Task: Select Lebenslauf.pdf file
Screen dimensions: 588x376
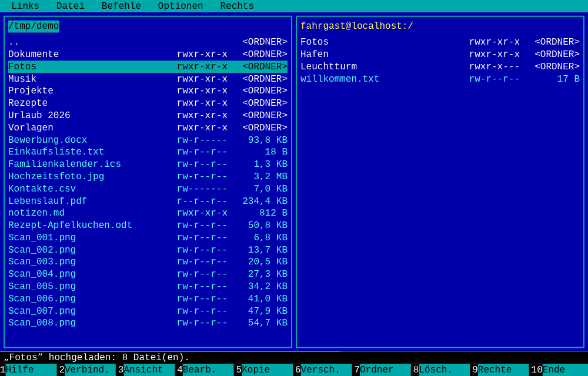Action: [x=148, y=201]
